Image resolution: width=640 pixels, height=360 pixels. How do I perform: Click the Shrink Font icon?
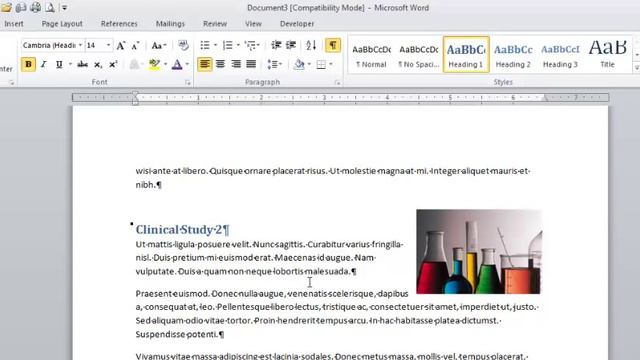(135, 46)
